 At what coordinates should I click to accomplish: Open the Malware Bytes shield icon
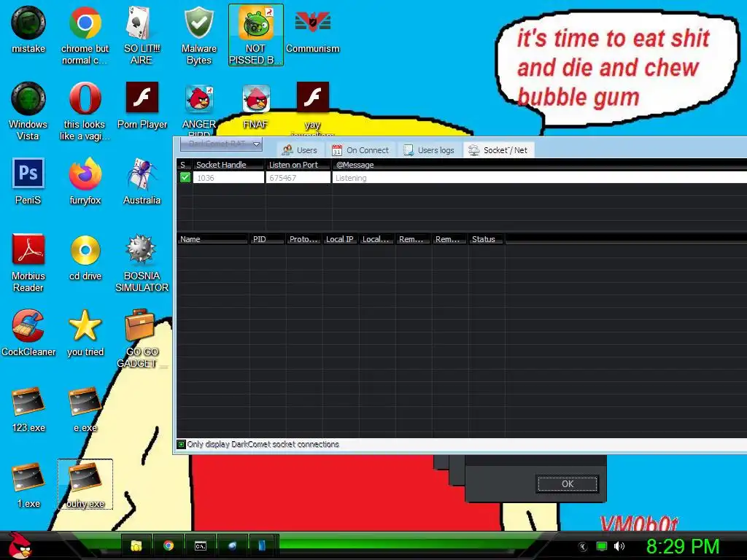pyautogui.click(x=198, y=36)
